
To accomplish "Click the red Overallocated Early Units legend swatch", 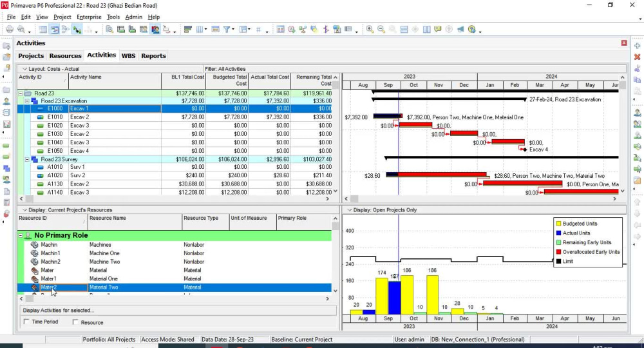I will point(558,252).
